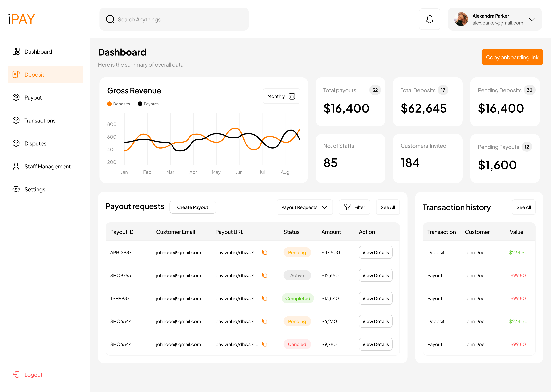Click the black Payouts legend dot

140,104
